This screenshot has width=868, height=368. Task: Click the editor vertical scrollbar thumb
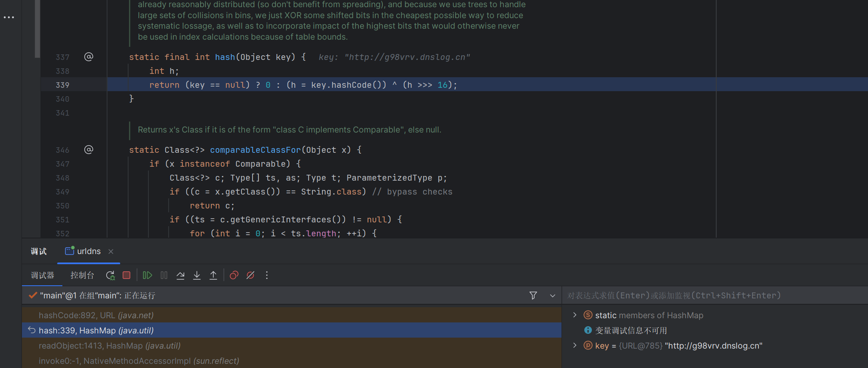38,29
